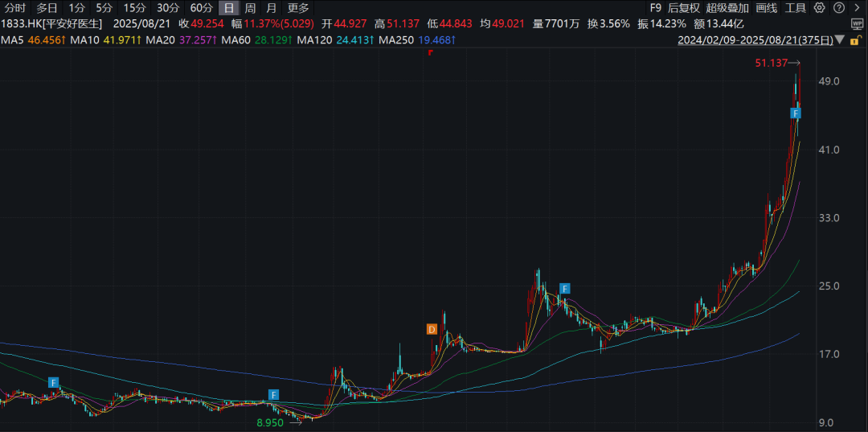Image resolution: width=868 pixels, height=432 pixels.
Task: Click the red flag marker above chart
Action: pos(430,52)
